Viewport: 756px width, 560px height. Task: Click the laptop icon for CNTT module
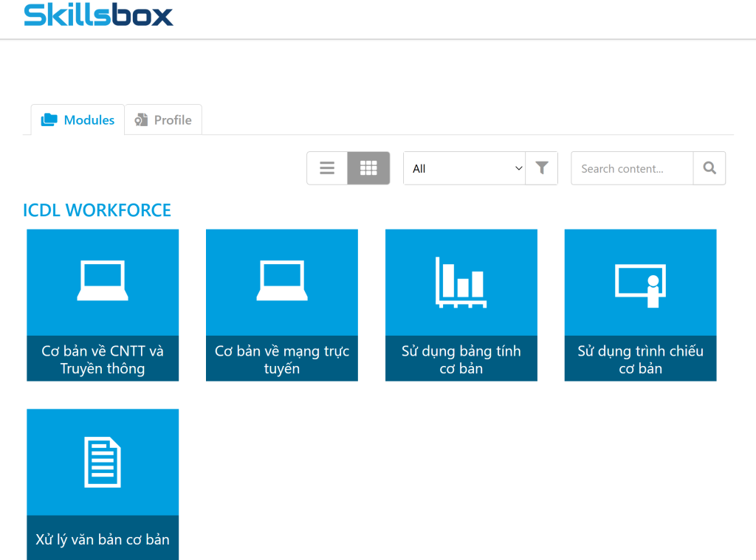103,283
